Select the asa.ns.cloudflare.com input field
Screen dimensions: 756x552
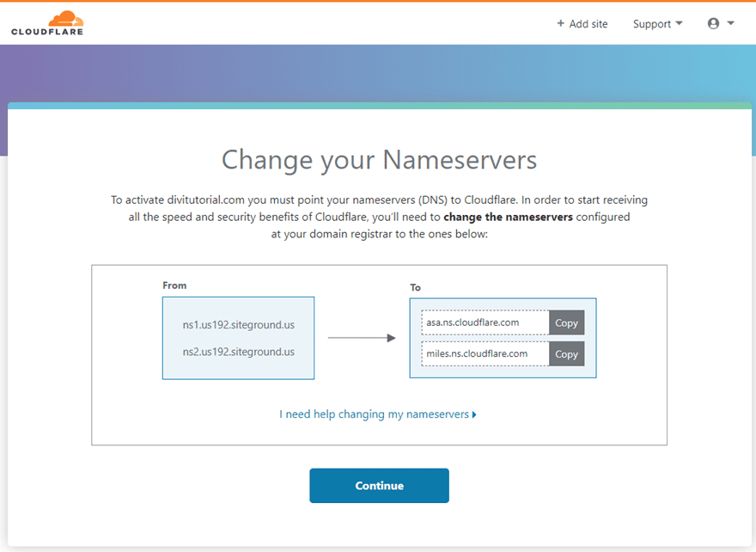coord(484,322)
